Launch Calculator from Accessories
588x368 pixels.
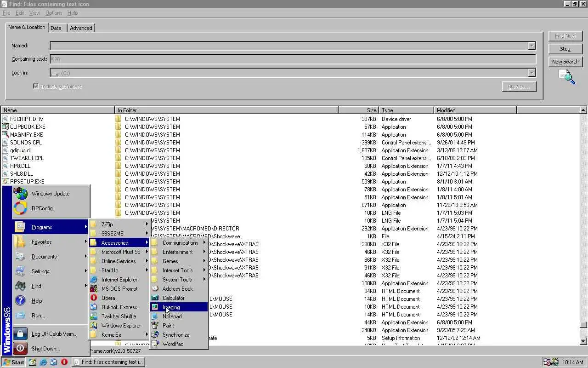click(179, 298)
